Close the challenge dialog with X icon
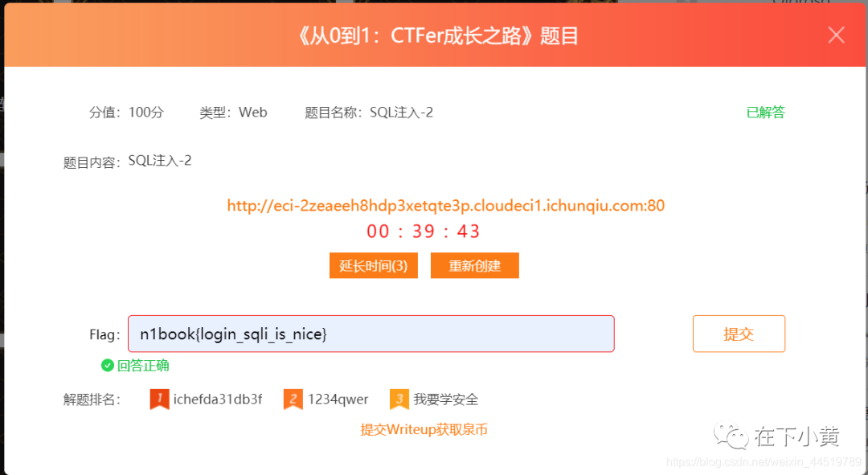Screen dimensions: 868x475 point(836,35)
